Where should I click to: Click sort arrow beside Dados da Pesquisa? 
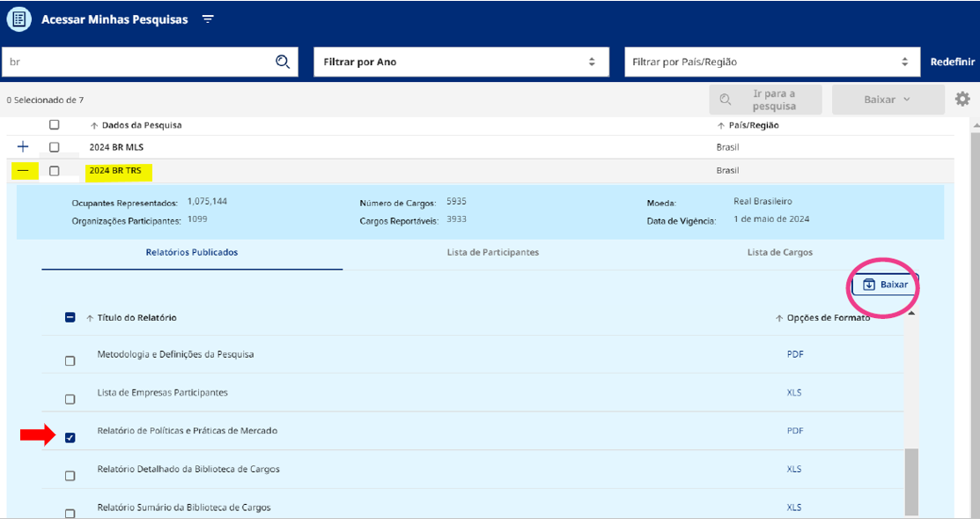tap(94, 125)
